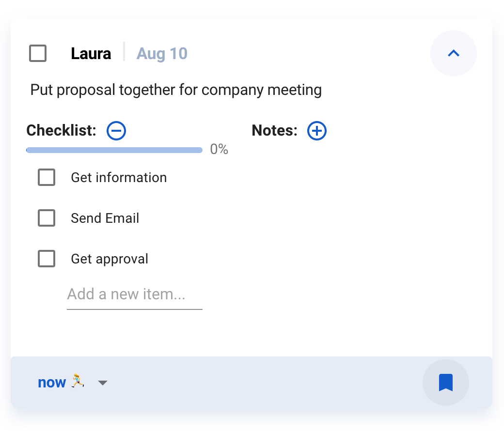Collapse checklist with the minus icon
Screen dimensions: 504x431
click(116, 131)
